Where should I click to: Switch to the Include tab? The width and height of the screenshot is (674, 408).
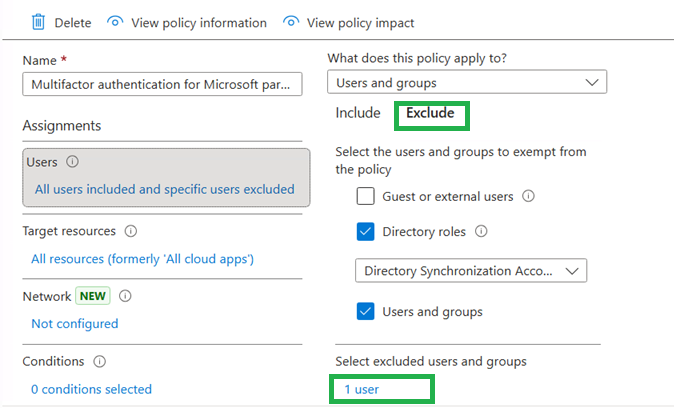pyautogui.click(x=358, y=113)
